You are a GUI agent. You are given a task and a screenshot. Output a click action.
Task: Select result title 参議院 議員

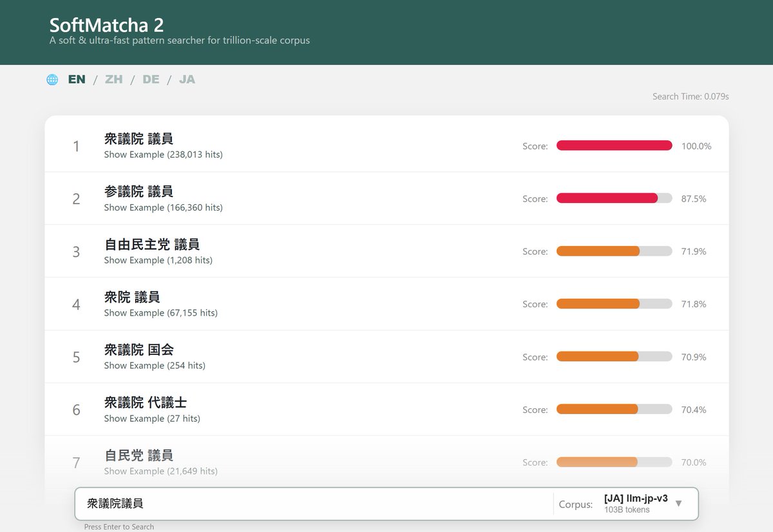coord(138,191)
